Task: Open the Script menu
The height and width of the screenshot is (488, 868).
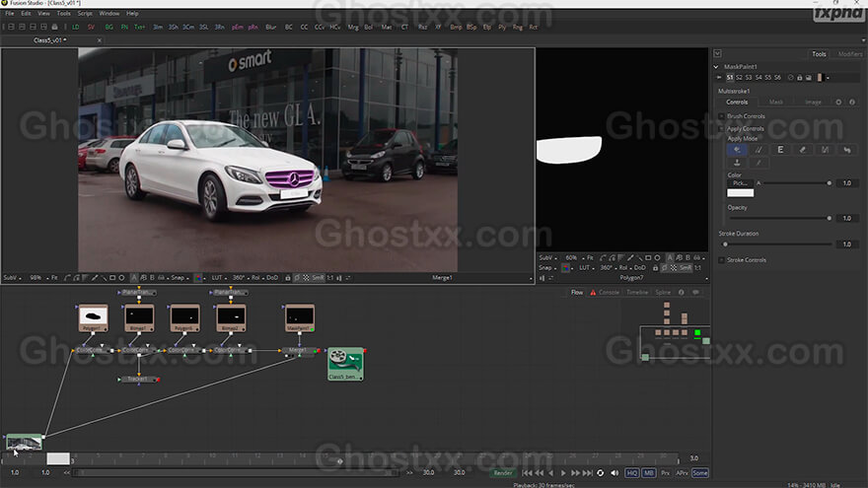Action: [85, 13]
